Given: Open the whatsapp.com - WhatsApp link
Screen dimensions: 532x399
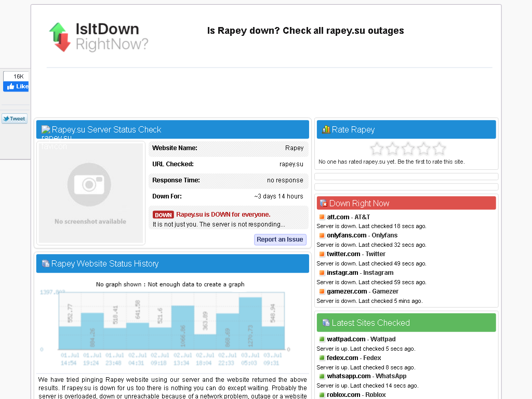Looking at the screenshot, I should [366, 376].
